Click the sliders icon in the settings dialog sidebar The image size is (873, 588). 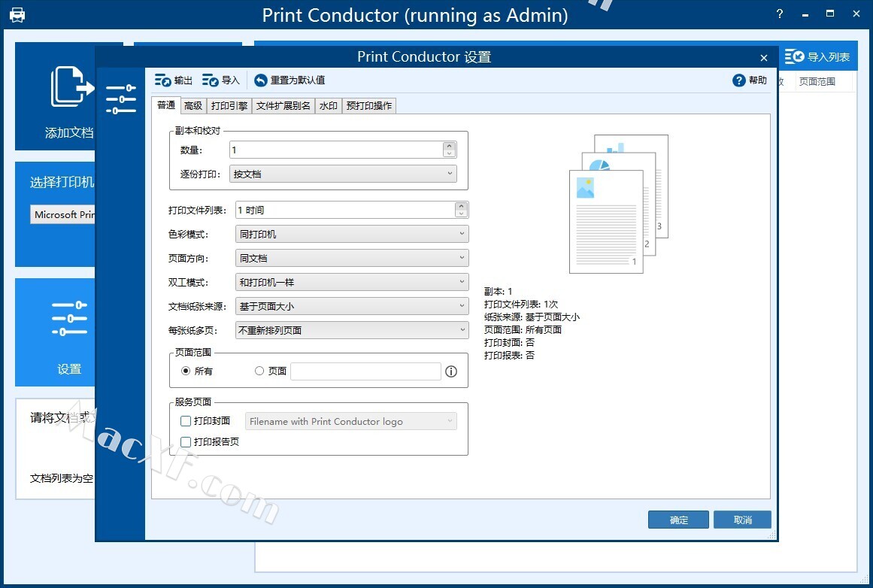(121, 99)
